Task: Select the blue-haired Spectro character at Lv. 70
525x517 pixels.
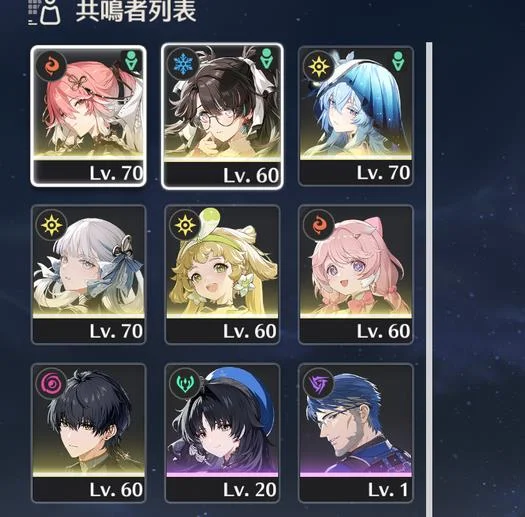Action: pyautogui.click(x=356, y=116)
